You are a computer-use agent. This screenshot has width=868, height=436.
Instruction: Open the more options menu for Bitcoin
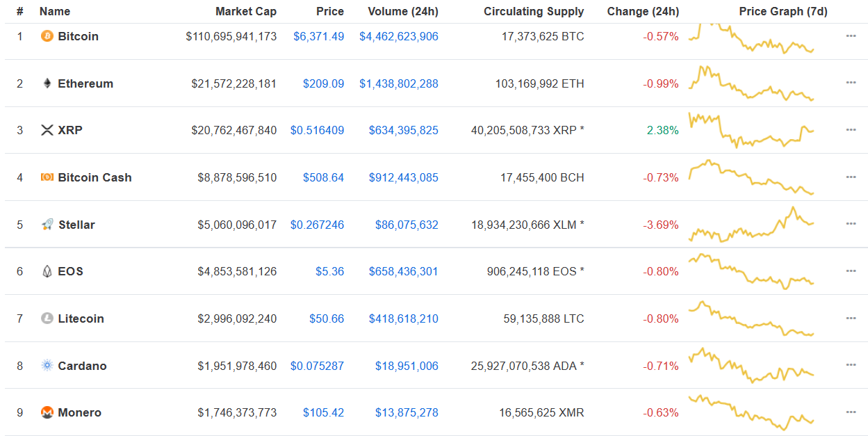(x=851, y=36)
